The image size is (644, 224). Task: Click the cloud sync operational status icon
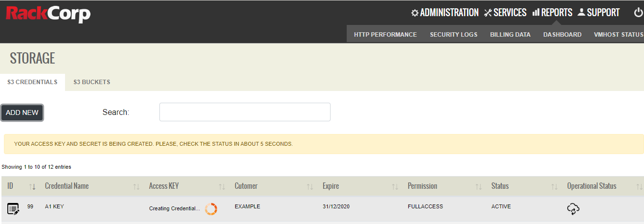pyautogui.click(x=573, y=209)
